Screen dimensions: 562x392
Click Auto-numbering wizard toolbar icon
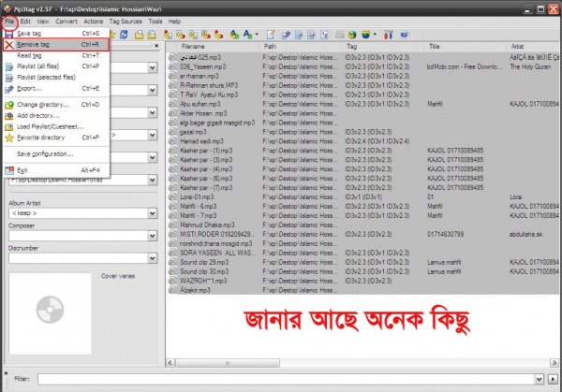pos(324,35)
